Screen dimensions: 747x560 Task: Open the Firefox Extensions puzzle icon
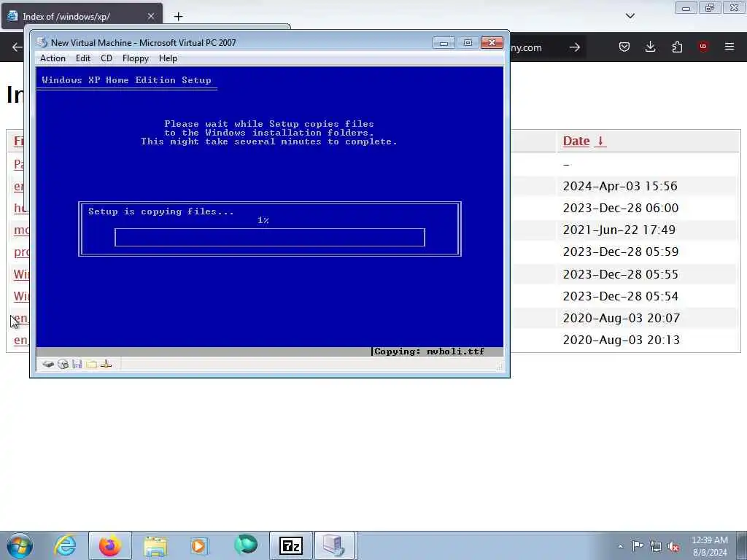point(677,47)
